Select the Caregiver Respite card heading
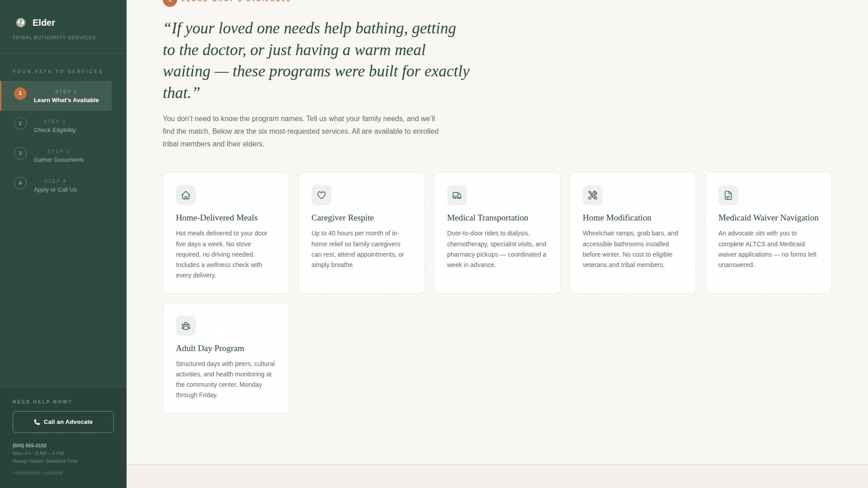This screenshot has width=868, height=488. click(x=343, y=218)
